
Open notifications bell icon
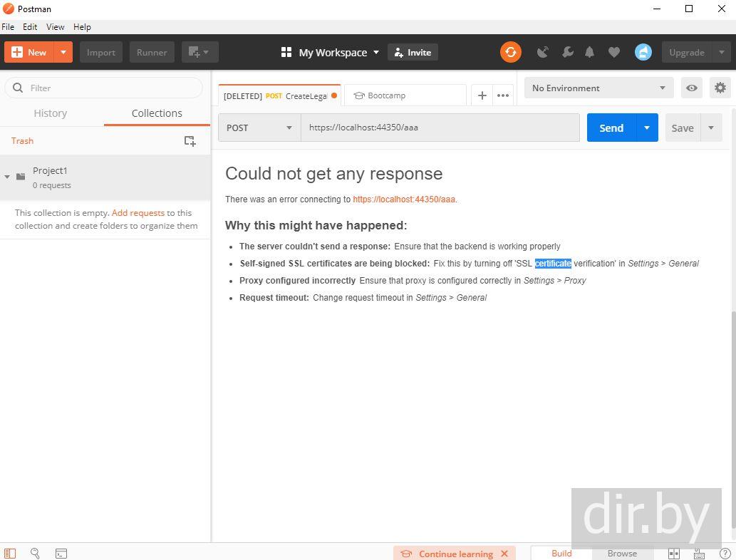click(590, 52)
